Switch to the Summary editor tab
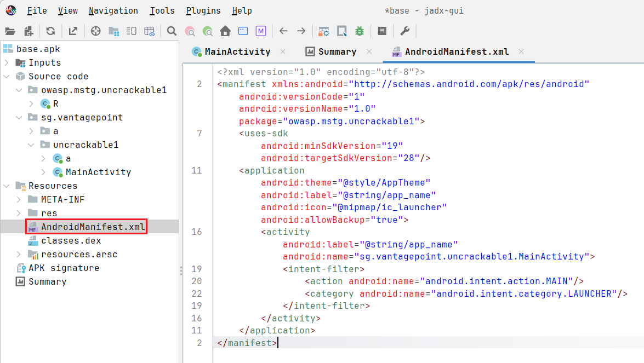The image size is (644, 363). click(x=337, y=51)
